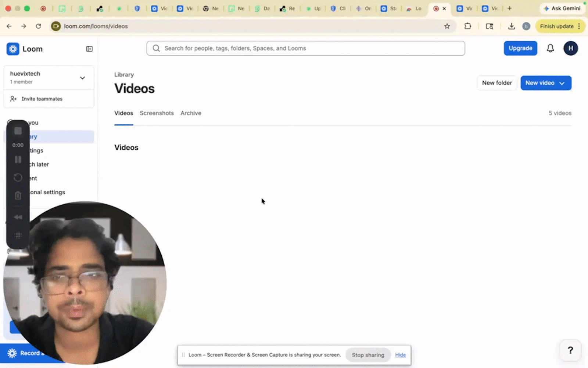This screenshot has width=588, height=368.
Task: Click the 0:00 recording timer
Action: click(x=18, y=145)
